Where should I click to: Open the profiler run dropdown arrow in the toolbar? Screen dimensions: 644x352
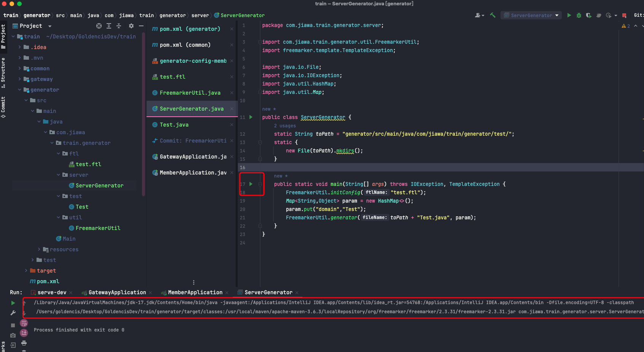click(615, 16)
